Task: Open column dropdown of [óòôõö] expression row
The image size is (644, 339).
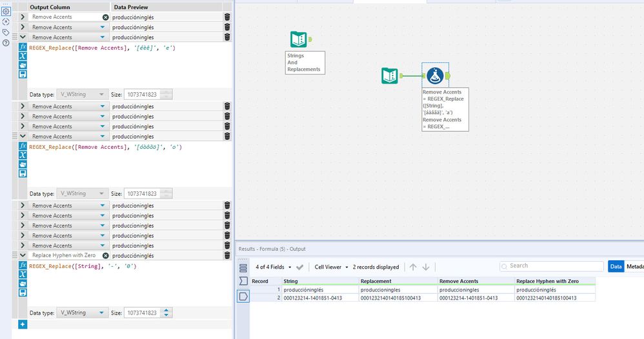Action: pyautogui.click(x=102, y=136)
